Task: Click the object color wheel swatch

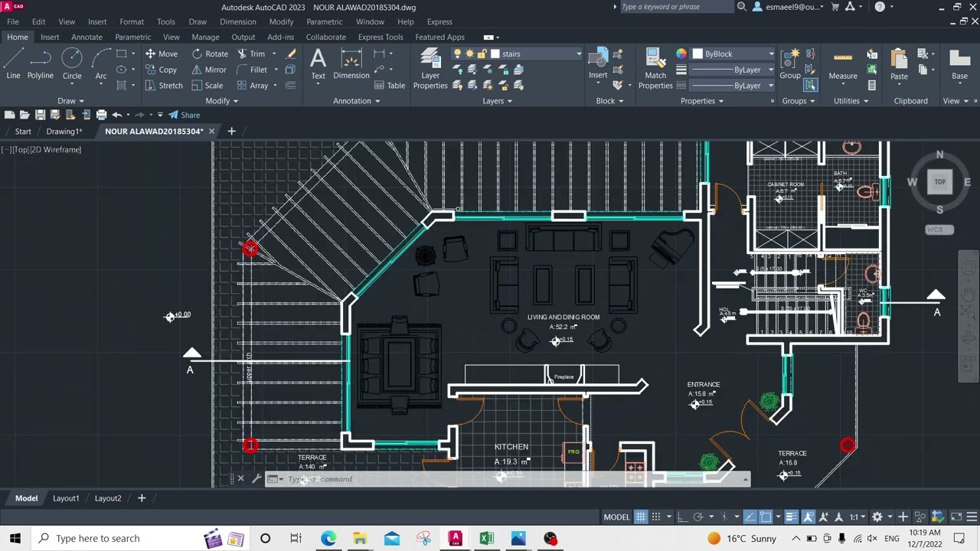Action: pos(681,54)
